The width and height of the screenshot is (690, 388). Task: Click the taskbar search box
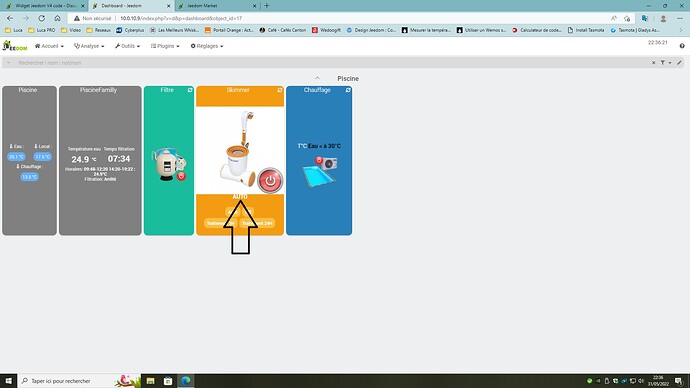(79, 381)
